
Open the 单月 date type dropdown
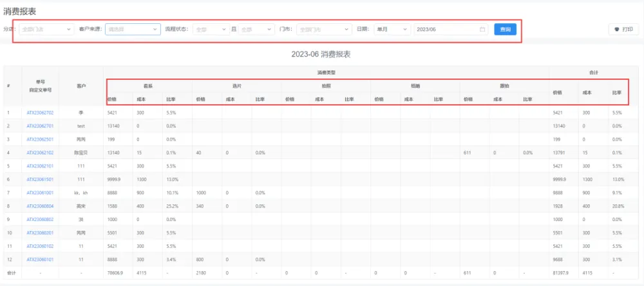[x=392, y=30]
